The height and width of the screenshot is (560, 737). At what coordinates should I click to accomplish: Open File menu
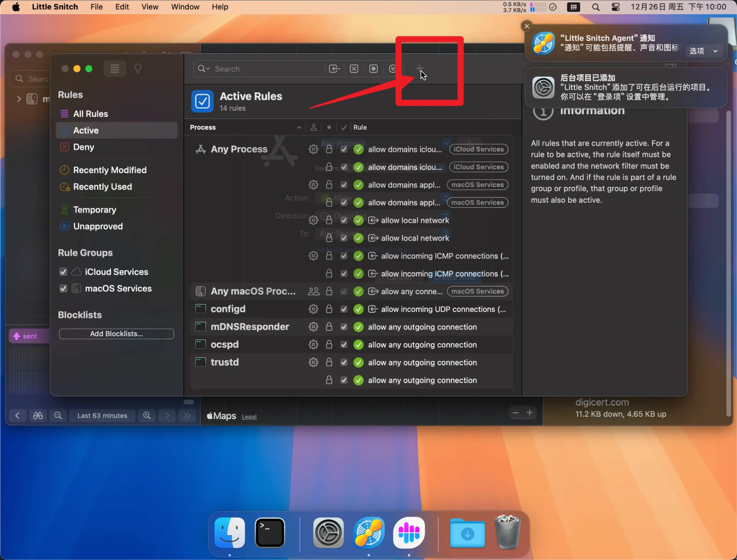(97, 7)
